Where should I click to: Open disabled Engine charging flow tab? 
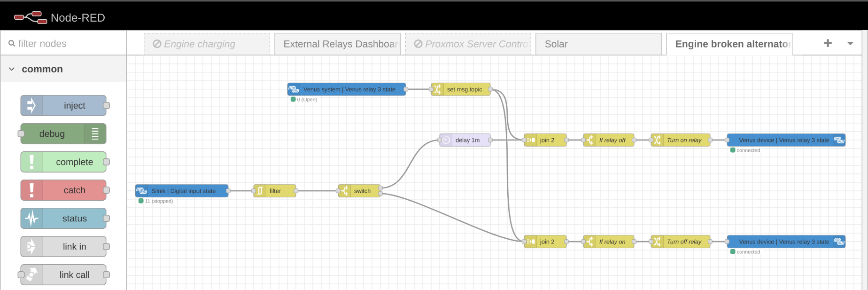pos(207,44)
